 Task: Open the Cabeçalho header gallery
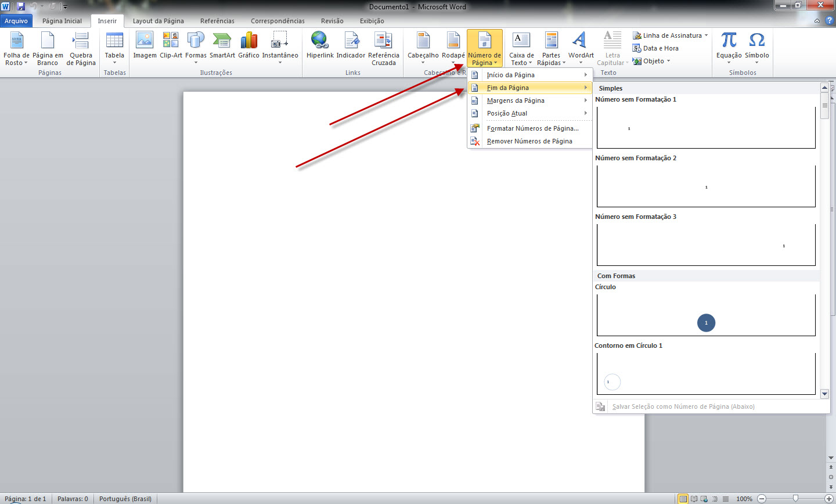pos(423,49)
